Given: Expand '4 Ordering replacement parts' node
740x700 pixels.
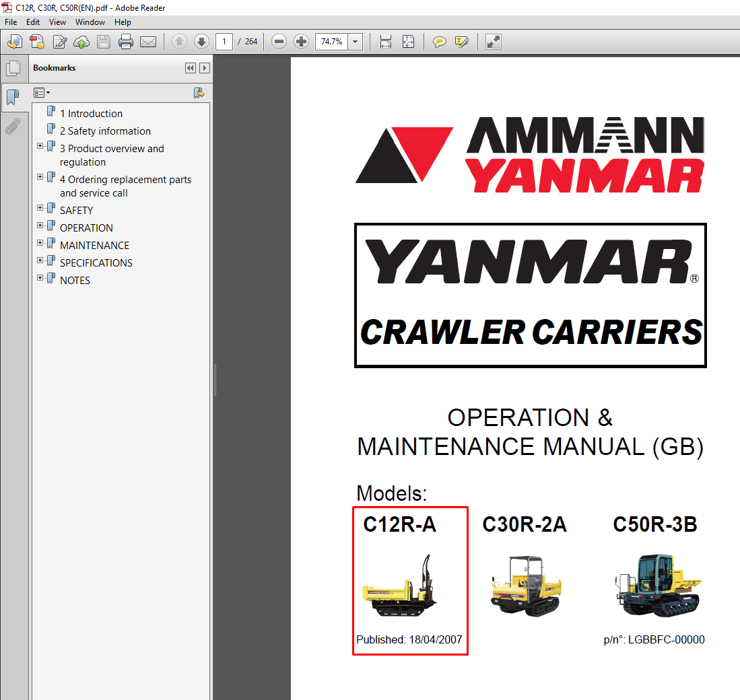Looking at the screenshot, I should (x=40, y=177).
